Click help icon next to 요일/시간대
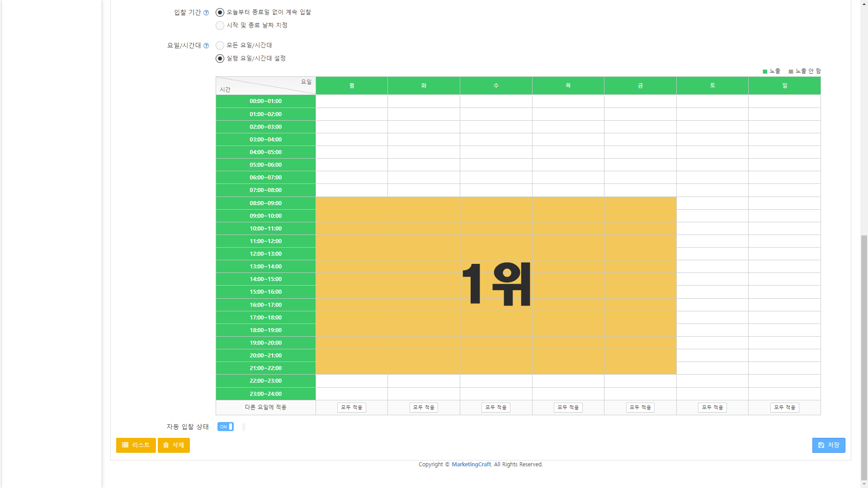The width and height of the screenshot is (868, 488). (206, 46)
